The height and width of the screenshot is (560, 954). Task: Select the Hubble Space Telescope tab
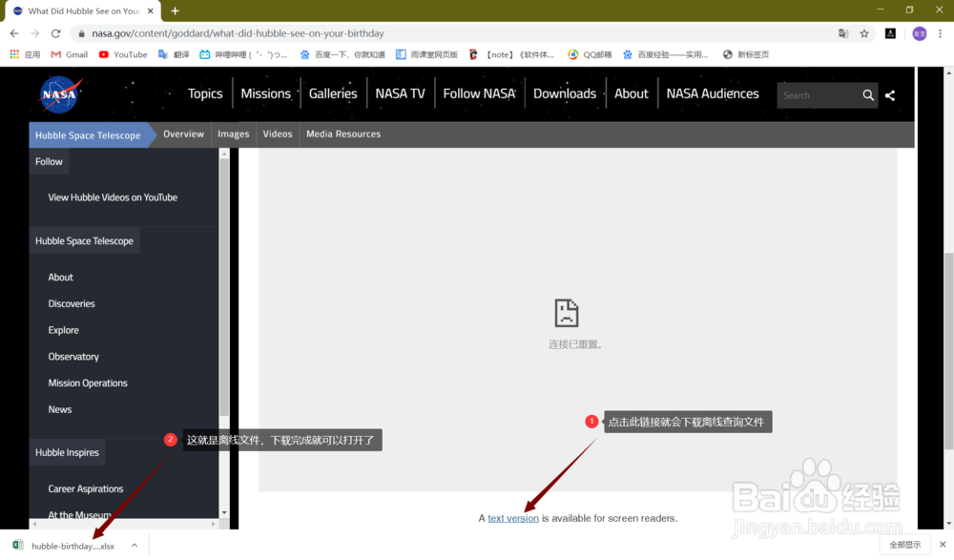[88, 135]
